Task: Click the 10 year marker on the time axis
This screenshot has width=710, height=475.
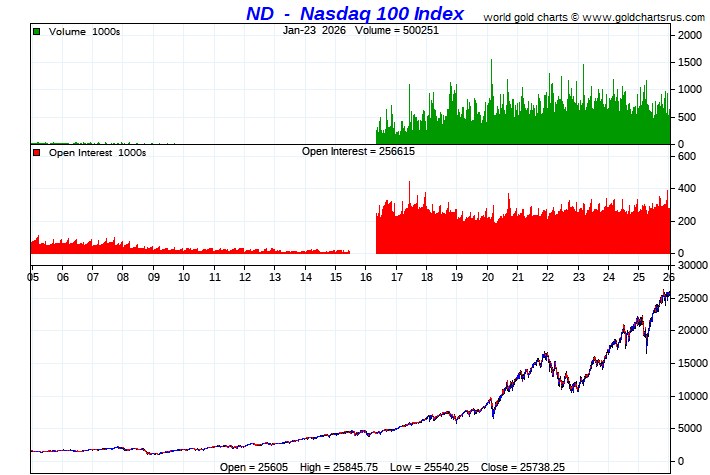Action: [x=184, y=276]
